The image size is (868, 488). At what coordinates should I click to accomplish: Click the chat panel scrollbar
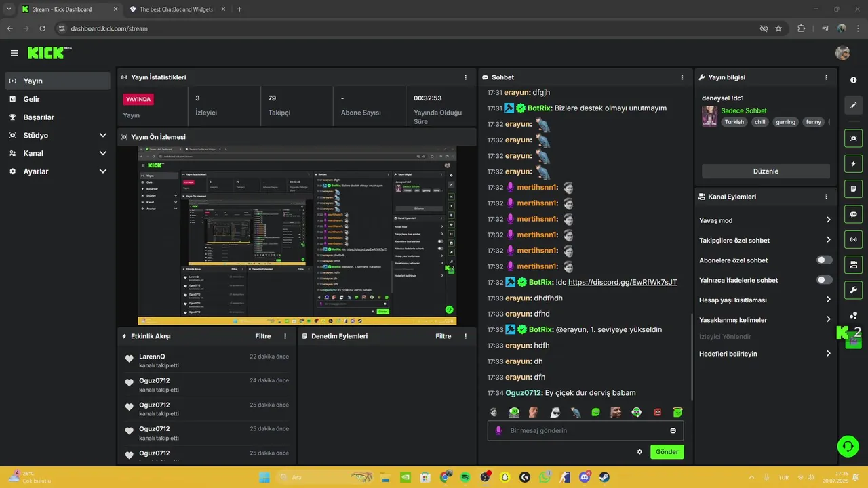[x=692, y=356]
